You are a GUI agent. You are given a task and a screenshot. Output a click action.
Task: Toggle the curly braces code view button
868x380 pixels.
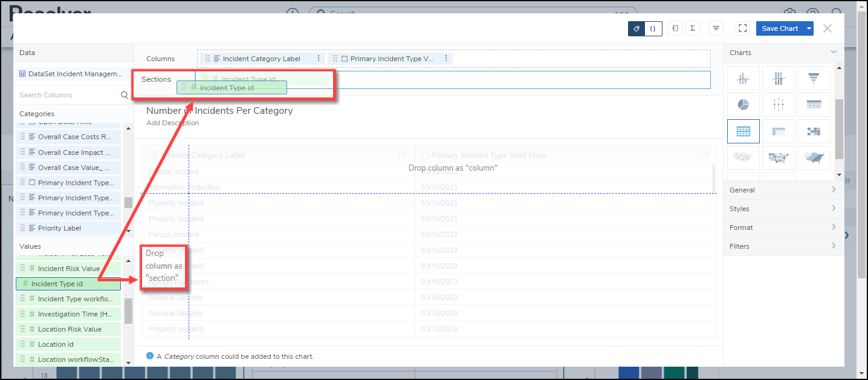[653, 28]
